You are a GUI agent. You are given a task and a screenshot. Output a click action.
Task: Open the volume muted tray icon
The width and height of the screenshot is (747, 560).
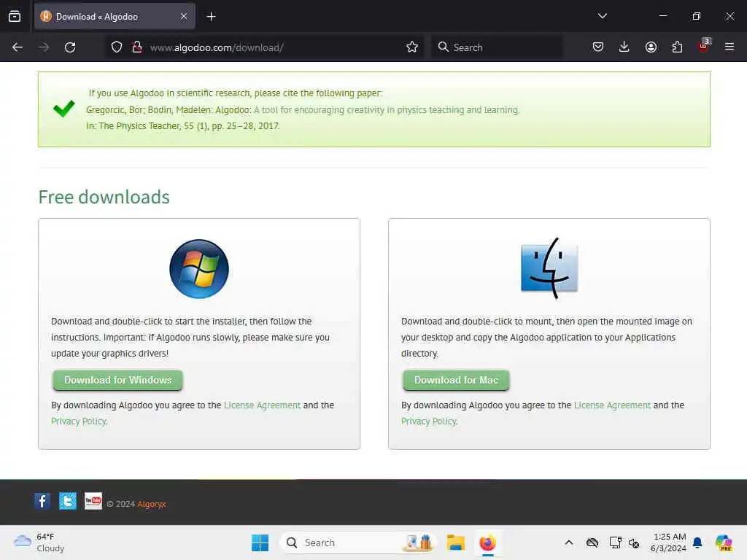coord(634,542)
